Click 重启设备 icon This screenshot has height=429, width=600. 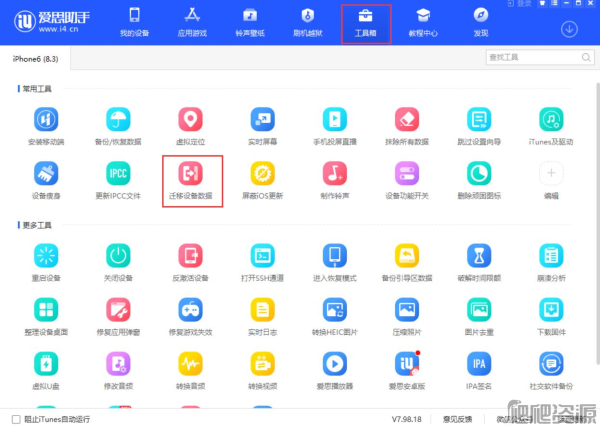click(x=46, y=256)
